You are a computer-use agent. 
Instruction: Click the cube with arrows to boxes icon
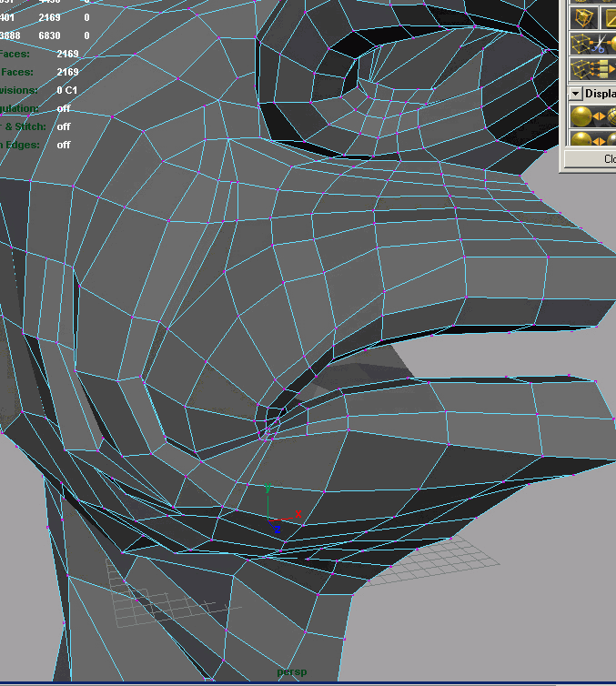coord(591,69)
